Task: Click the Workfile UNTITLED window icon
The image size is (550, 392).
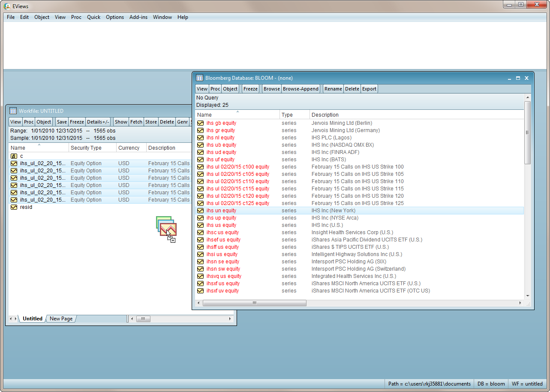Action: click(13, 111)
